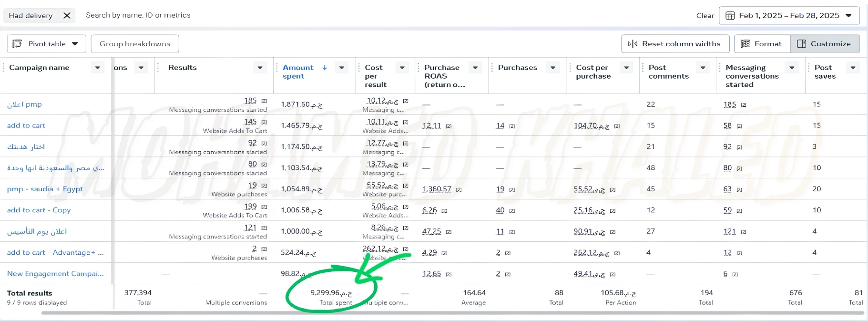
Task: Focus the search by name, ID or metrics field
Action: (x=138, y=15)
